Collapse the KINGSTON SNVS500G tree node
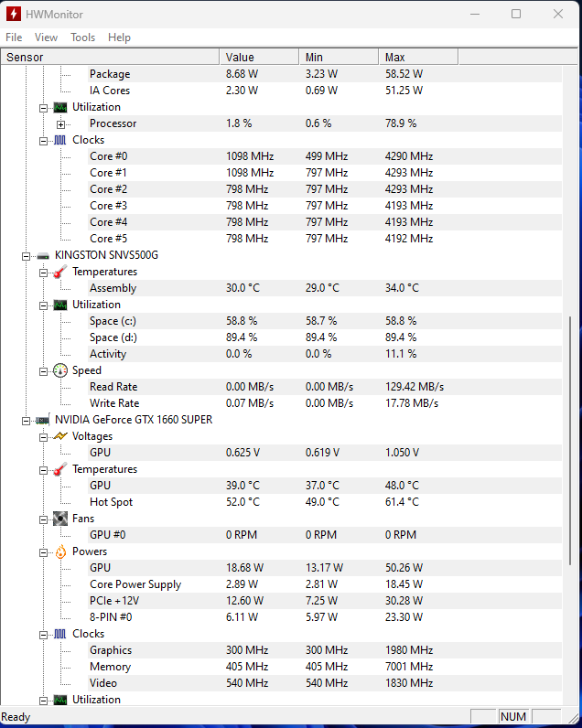 [26, 256]
